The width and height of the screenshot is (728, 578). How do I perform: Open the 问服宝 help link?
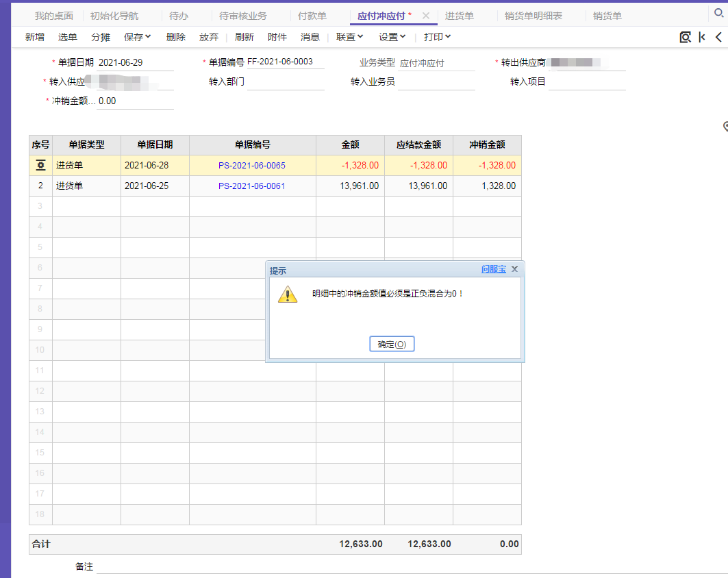tap(494, 269)
